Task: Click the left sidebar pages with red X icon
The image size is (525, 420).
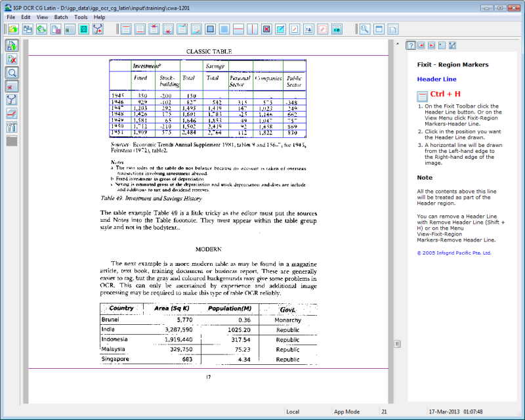Action: [12, 59]
